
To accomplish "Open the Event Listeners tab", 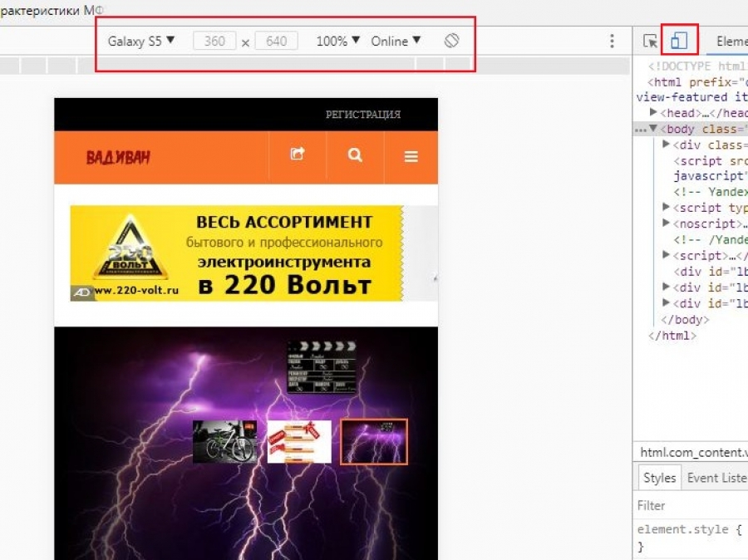I will (716, 478).
